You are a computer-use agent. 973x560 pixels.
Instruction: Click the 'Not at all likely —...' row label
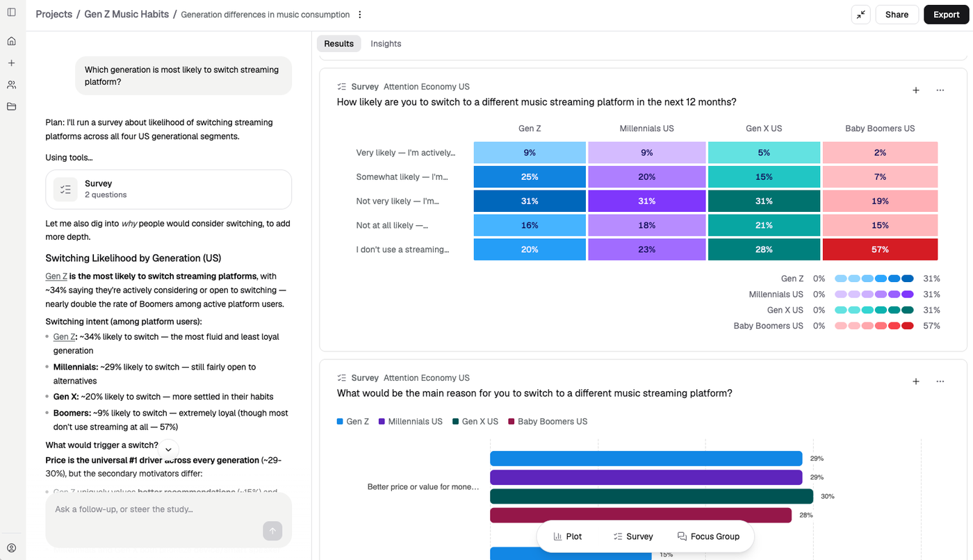click(392, 225)
